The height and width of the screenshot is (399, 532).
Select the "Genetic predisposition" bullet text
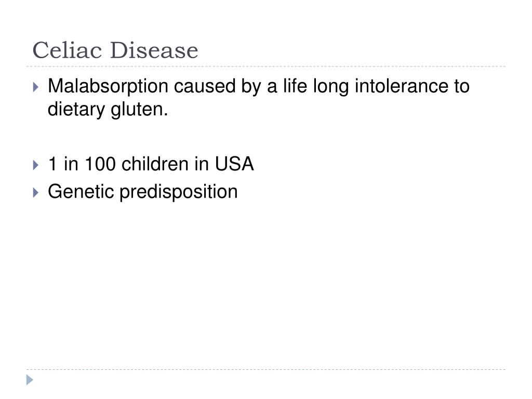point(143,192)
